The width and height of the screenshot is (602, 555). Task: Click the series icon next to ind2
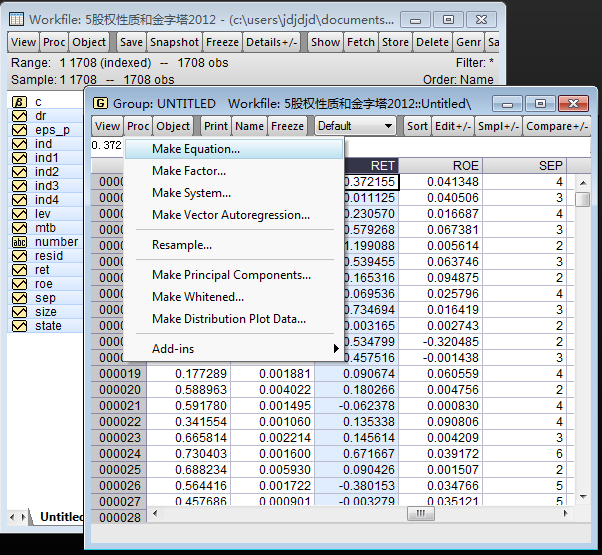[19, 172]
